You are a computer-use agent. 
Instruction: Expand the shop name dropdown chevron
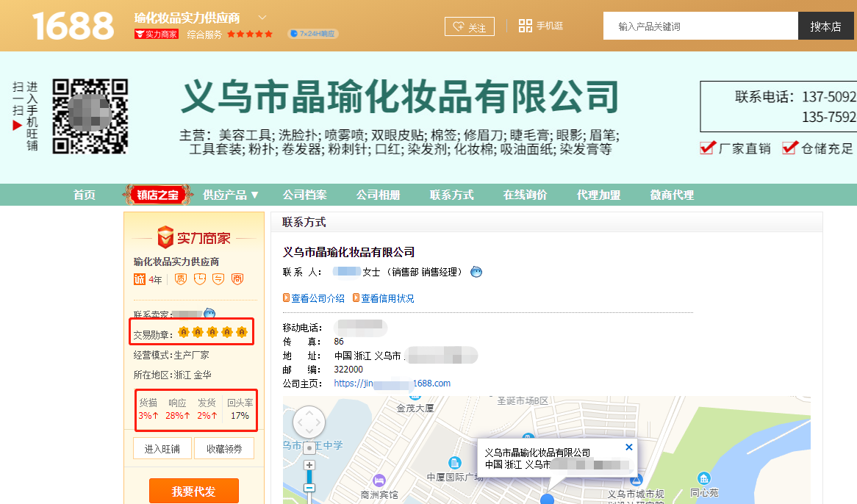coord(262,18)
